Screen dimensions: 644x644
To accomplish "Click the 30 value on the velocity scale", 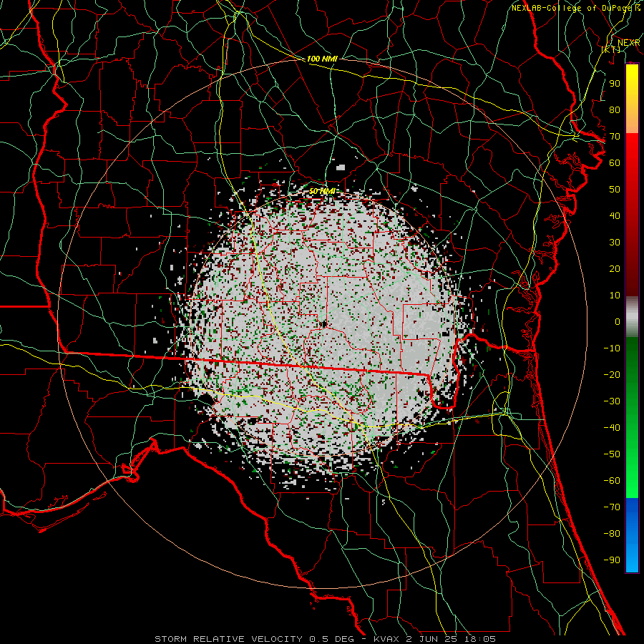I will [615, 243].
